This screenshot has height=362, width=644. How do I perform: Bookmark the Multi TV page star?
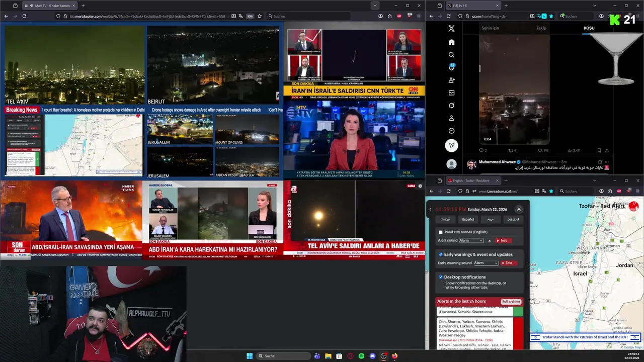coord(260,16)
